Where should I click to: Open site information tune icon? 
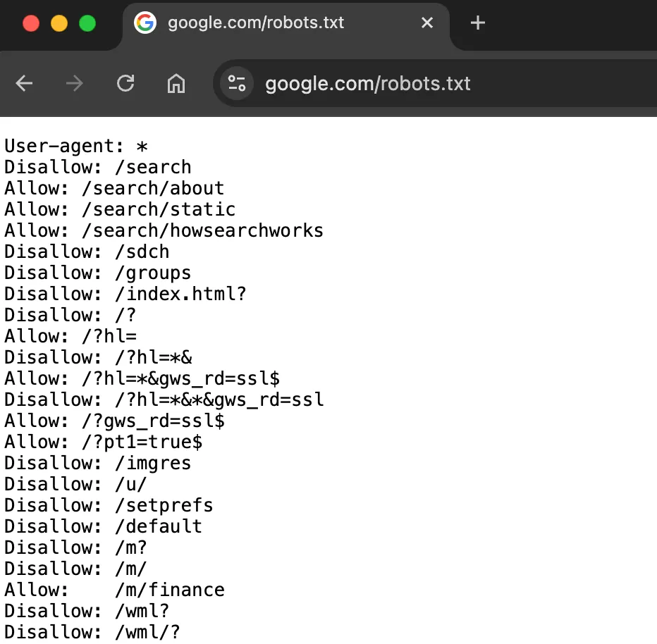(237, 83)
